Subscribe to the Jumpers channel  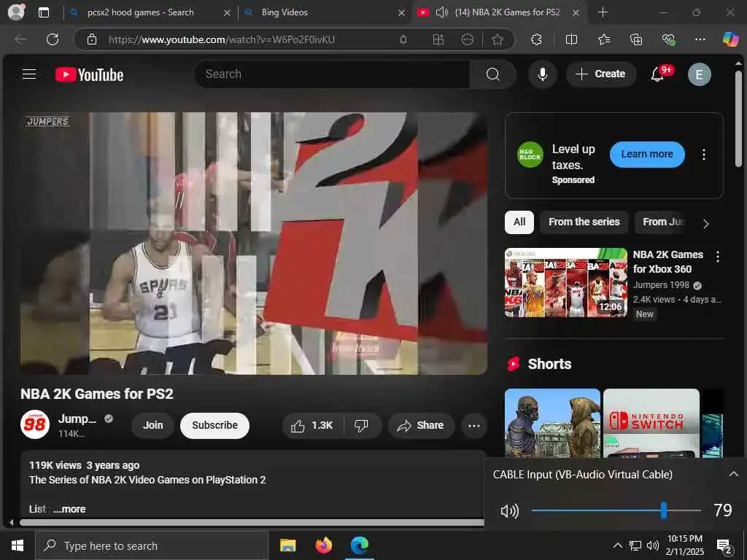[x=214, y=425]
